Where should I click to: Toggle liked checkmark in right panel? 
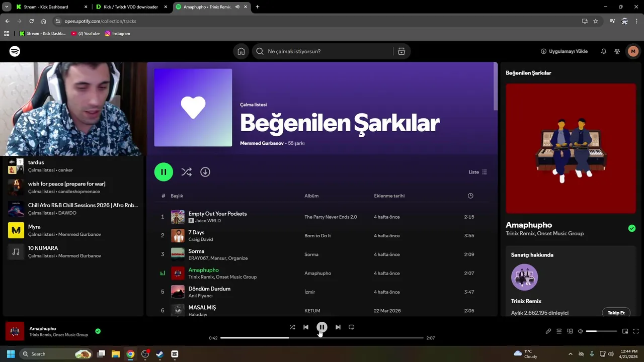tap(631, 228)
